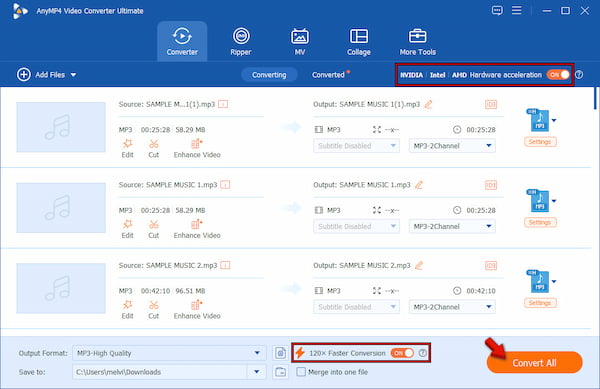Screen dimensions: 600x389
Task: Cut the SAMPLE M...1(1).mp3 file
Action: pyautogui.click(x=153, y=148)
